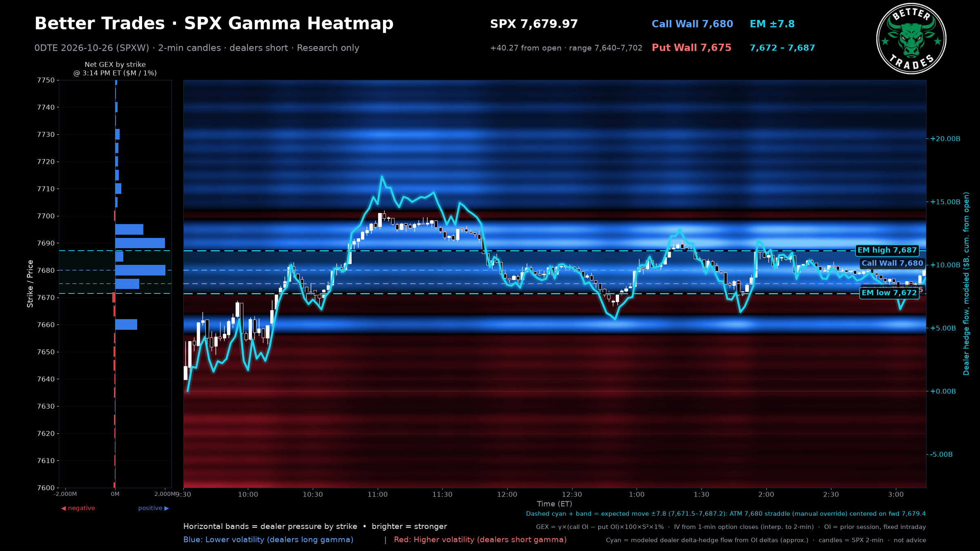Image resolution: width=980 pixels, height=551 pixels.
Task: Click the Horizontal bands explanation line
Action: [315, 527]
